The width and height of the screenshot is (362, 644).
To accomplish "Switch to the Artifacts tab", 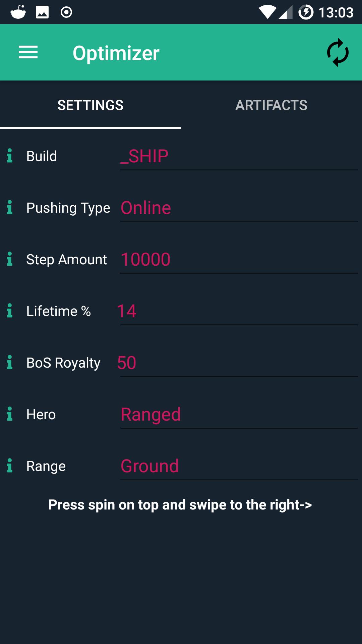I will click(271, 105).
